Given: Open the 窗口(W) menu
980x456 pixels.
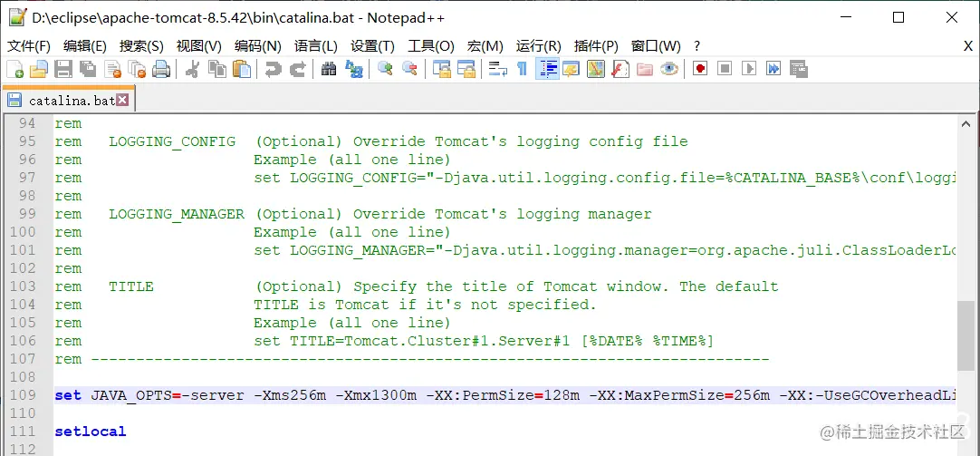Looking at the screenshot, I should pos(656,46).
